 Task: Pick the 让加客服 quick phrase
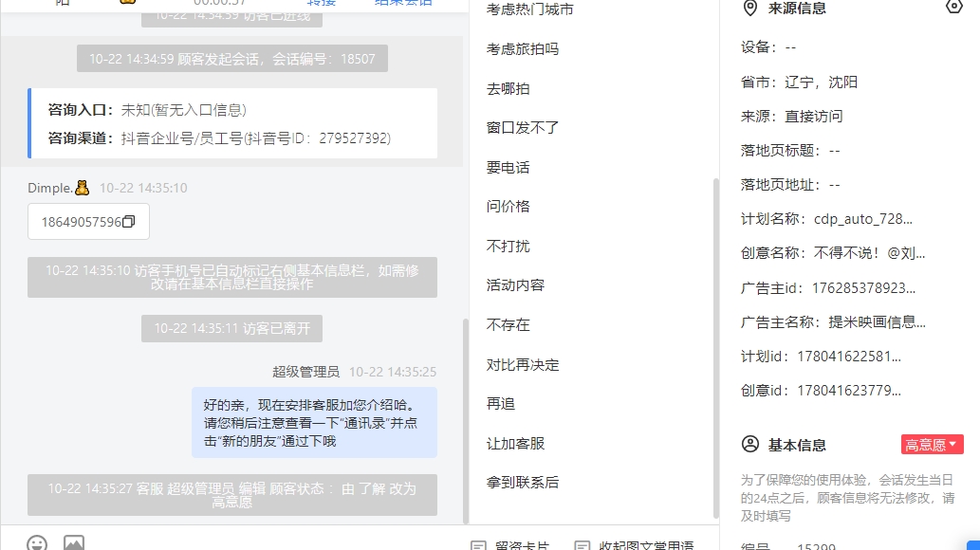tap(516, 443)
